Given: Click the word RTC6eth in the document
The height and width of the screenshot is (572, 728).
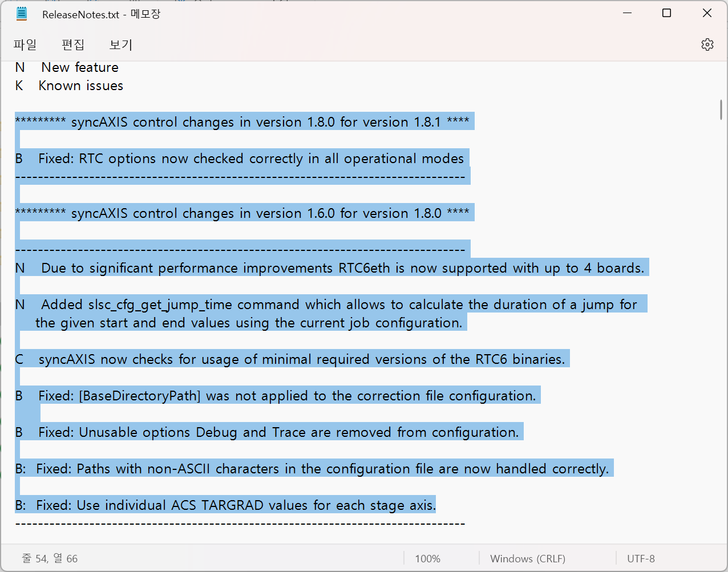Looking at the screenshot, I should (364, 268).
